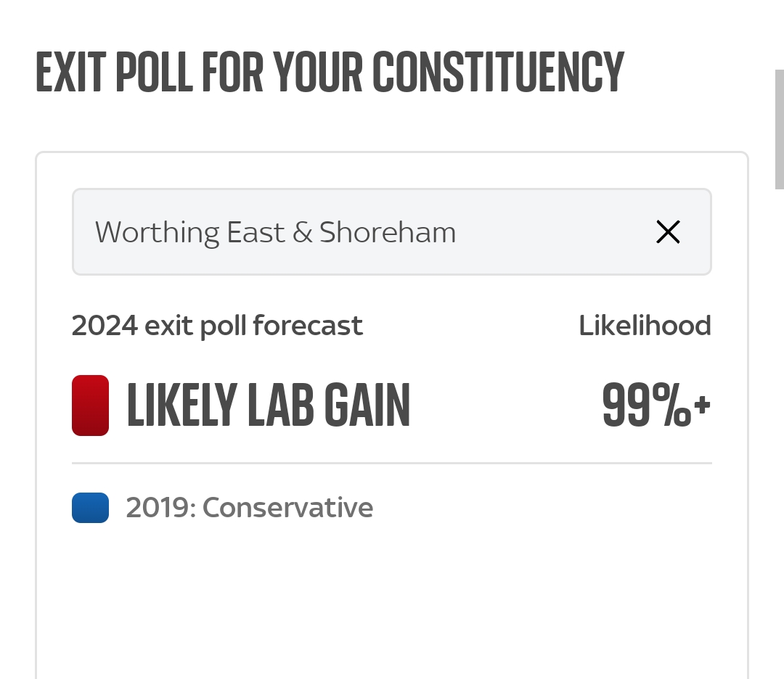Viewport: 784px width, 679px height.
Task: Click the red Labour colour swatch
Action: tap(91, 406)
